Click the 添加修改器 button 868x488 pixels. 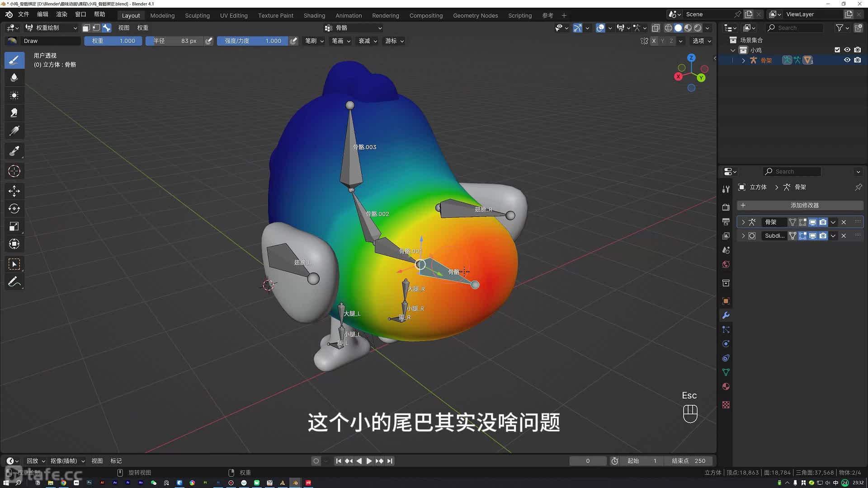click(800, 206)
